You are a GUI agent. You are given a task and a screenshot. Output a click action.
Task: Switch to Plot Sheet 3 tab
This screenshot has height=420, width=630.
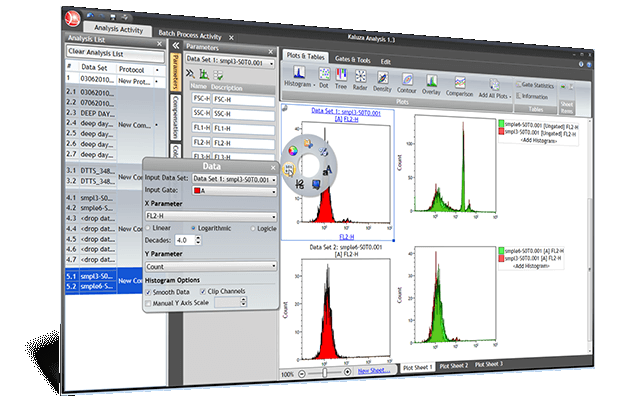point(489,364)
